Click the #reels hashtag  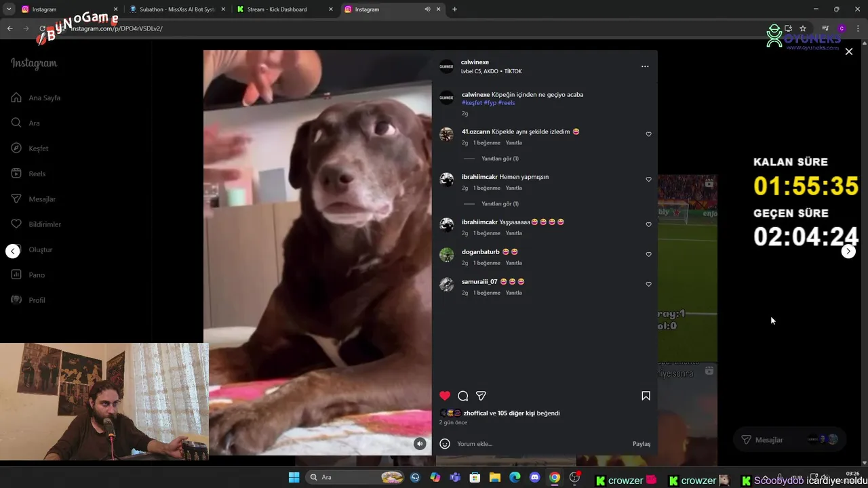(x=507, y=103)
